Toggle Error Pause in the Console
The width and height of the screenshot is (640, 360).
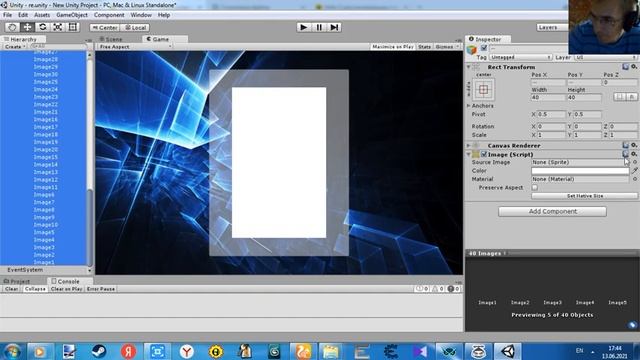(101, 289)
